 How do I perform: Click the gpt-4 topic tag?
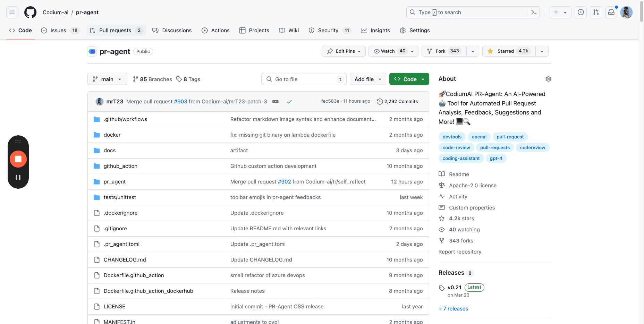tap(496, 158)
